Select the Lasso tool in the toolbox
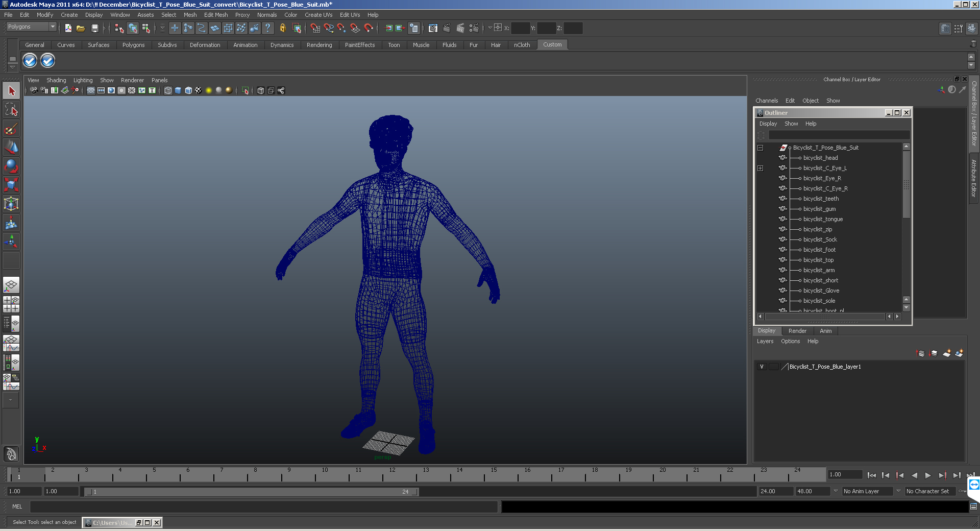This screenshot has width=980, height=531. tap(11, 110)
